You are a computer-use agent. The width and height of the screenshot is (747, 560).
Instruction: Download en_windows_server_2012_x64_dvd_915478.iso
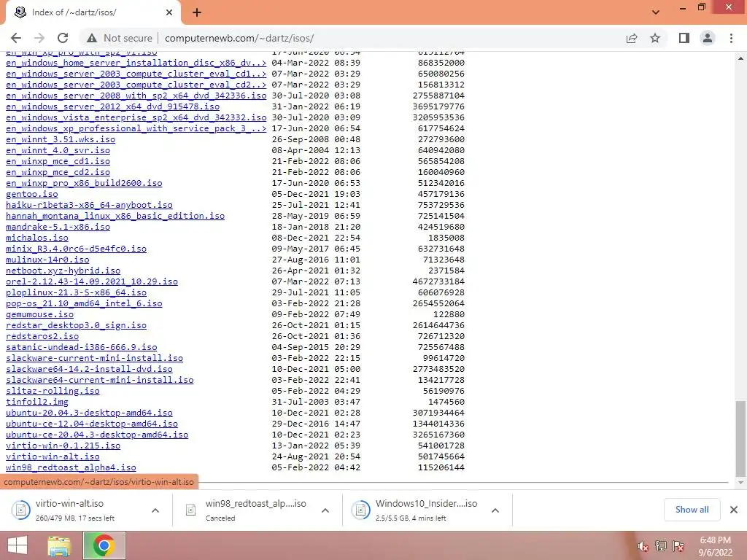(113, 106)
